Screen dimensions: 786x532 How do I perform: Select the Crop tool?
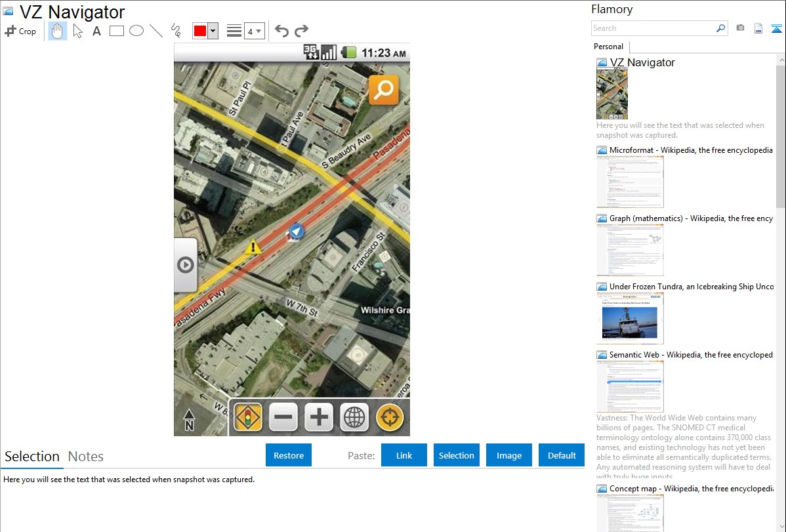click(20, 31)
